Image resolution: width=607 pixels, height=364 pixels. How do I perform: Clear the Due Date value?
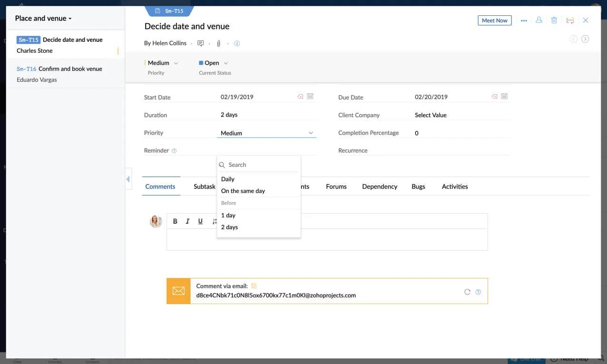494,96
